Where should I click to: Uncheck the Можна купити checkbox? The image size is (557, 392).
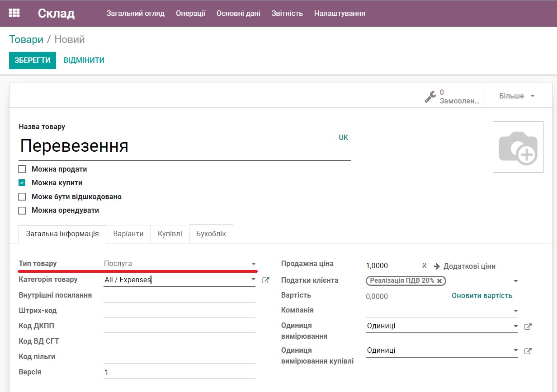pyautogui.click(x=22, y=182)
